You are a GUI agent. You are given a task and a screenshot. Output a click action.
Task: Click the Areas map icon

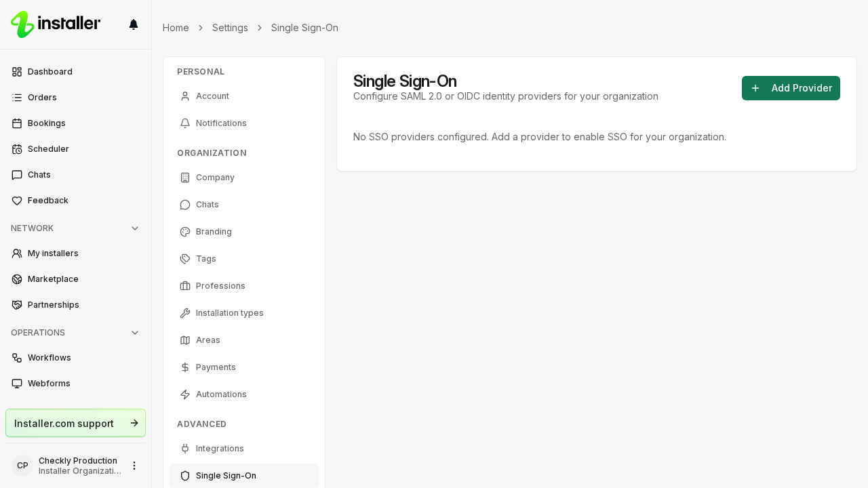coord(185,340)
